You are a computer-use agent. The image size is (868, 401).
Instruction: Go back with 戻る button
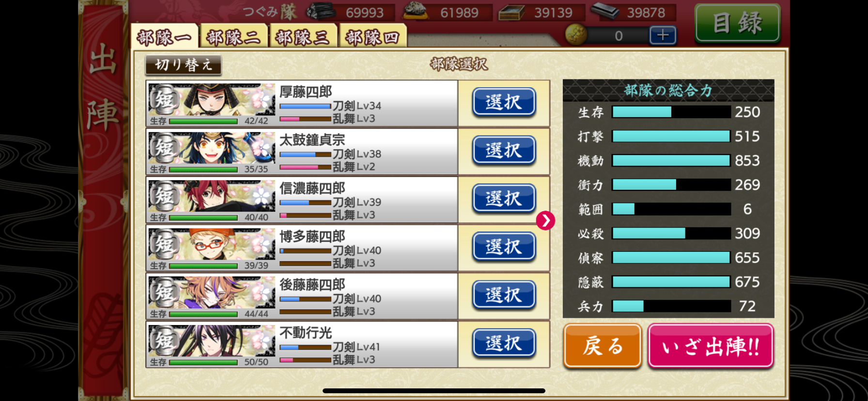point(603,346)
